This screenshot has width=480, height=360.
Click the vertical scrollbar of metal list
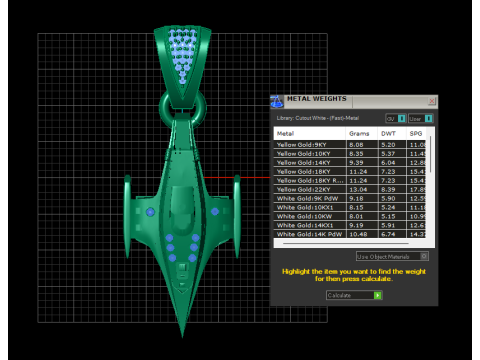pos(431,154)
